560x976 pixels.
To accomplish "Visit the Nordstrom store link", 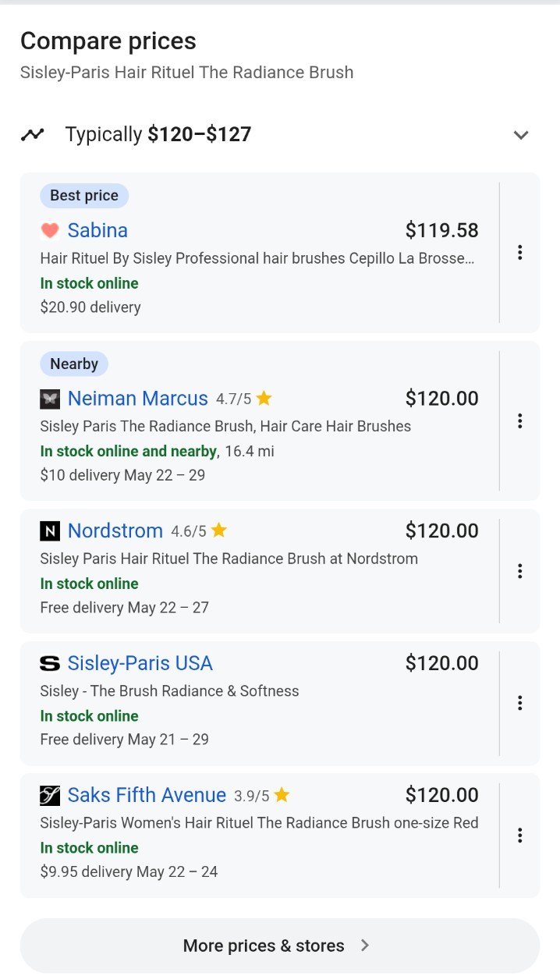I will [115, 531].
